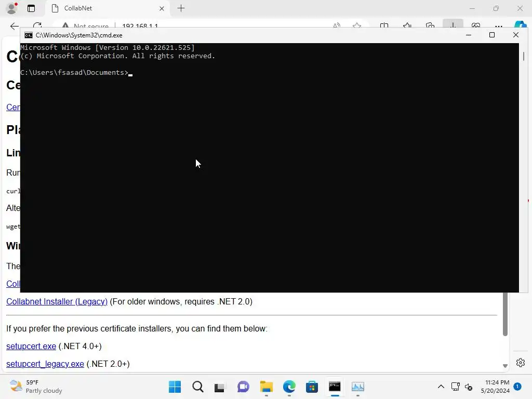Open the notification badge in tray
This screenshot has width=532, height=399.
point(517,386)
